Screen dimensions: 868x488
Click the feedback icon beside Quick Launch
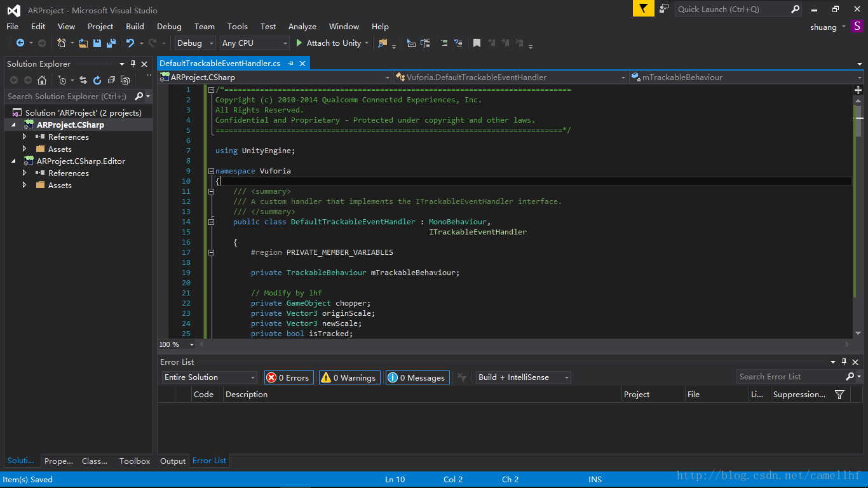click(664, 8)
